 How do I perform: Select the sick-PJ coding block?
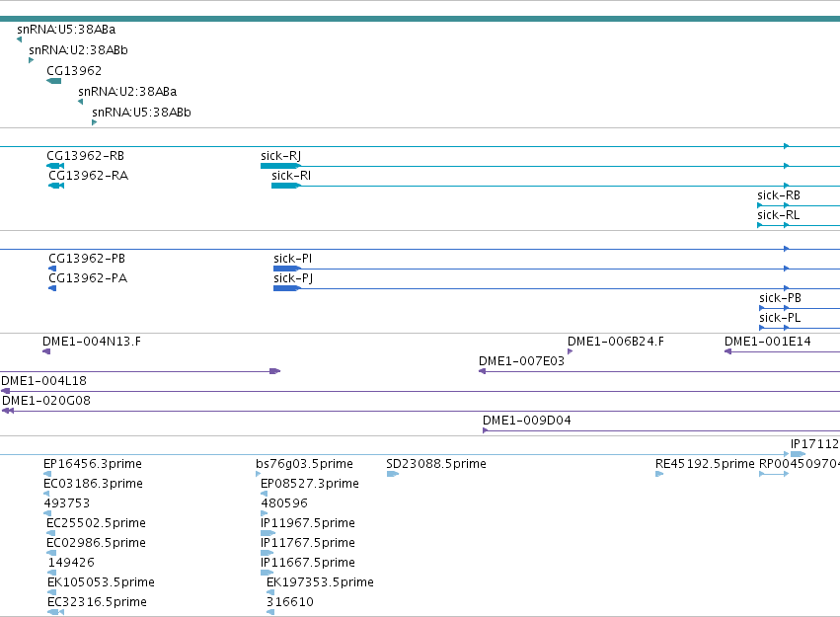click(x=286, y=288)
